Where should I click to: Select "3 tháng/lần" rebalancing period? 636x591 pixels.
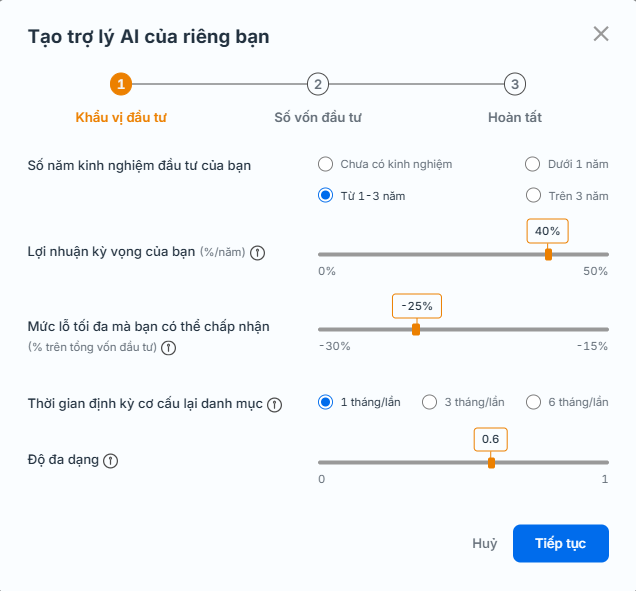430,402
